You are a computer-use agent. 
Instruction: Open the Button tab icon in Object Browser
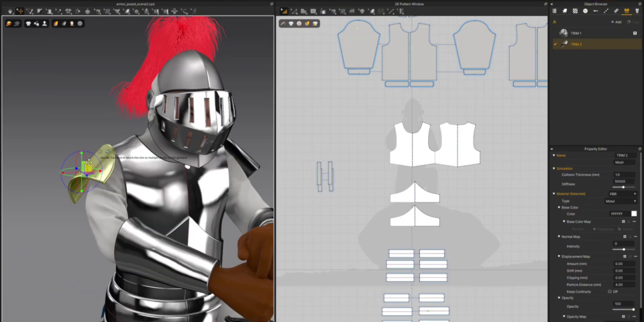pyautogui.click(x=585, y=11)
